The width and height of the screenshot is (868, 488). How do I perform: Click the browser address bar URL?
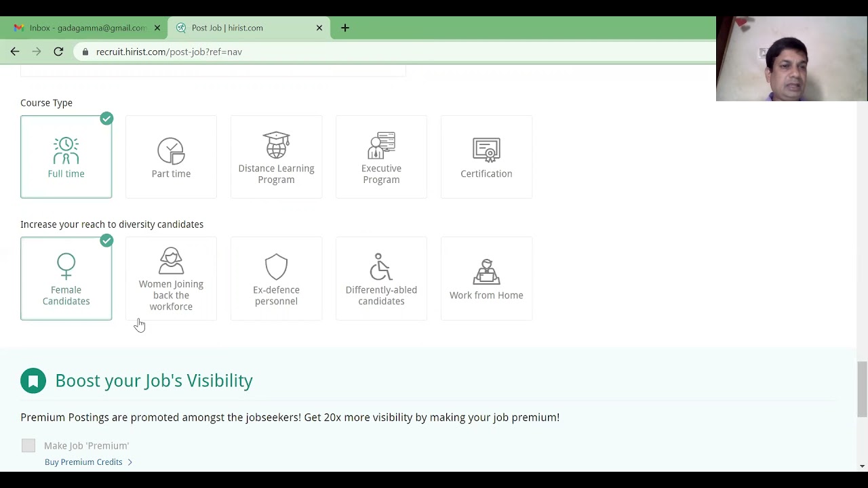point(169,52)
